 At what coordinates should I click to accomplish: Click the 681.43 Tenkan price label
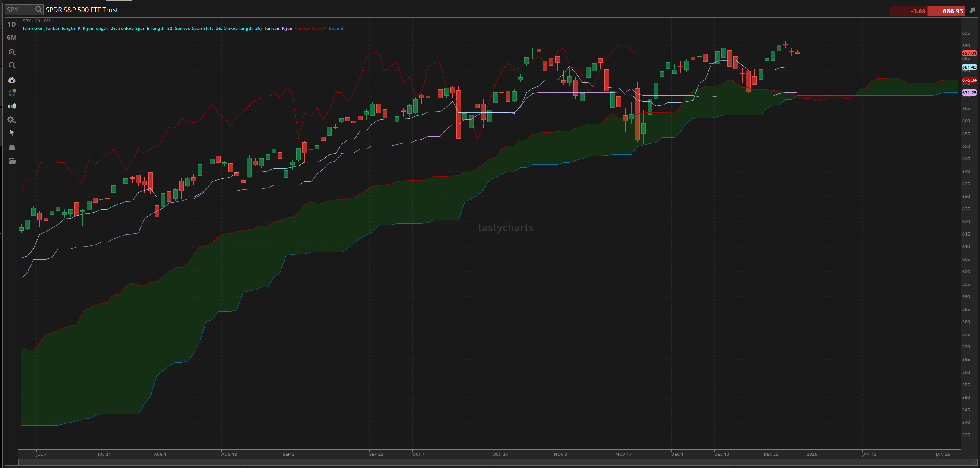click(969, 67)
